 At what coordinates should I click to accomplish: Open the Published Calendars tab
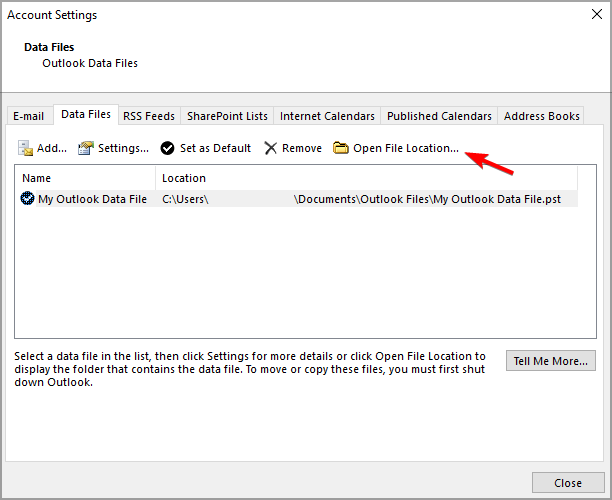(x=439, y=116)
